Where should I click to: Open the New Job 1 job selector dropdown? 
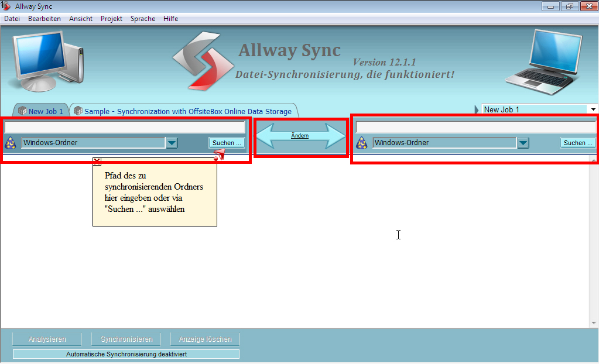[593, 109]
